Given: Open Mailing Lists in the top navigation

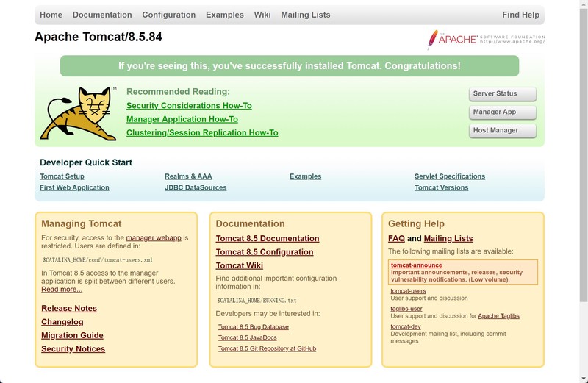Looking at the screenshot, I should 306,15.
